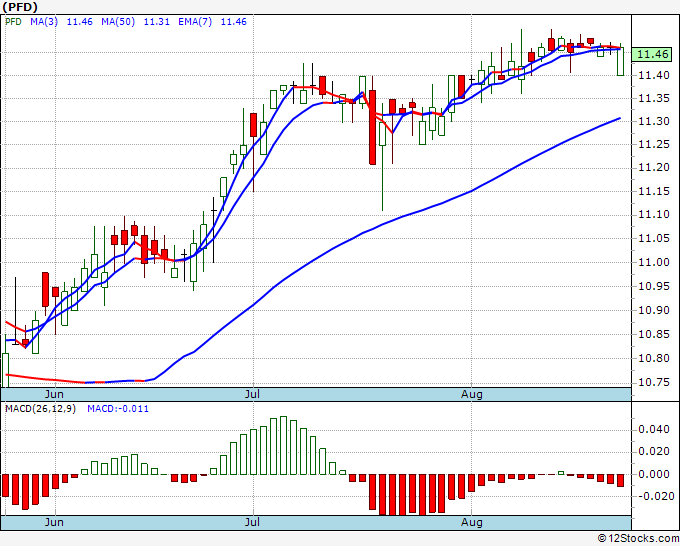Viewport: 680px width, 546px height.
Task: Click the 11.35 price axis label
Action: click(x=654, y=98)
